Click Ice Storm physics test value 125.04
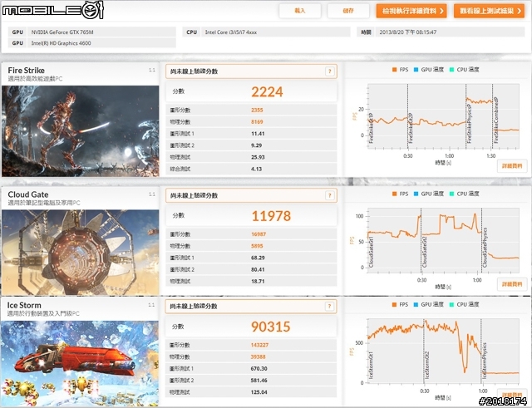532x408 pixels. (259, 392)
